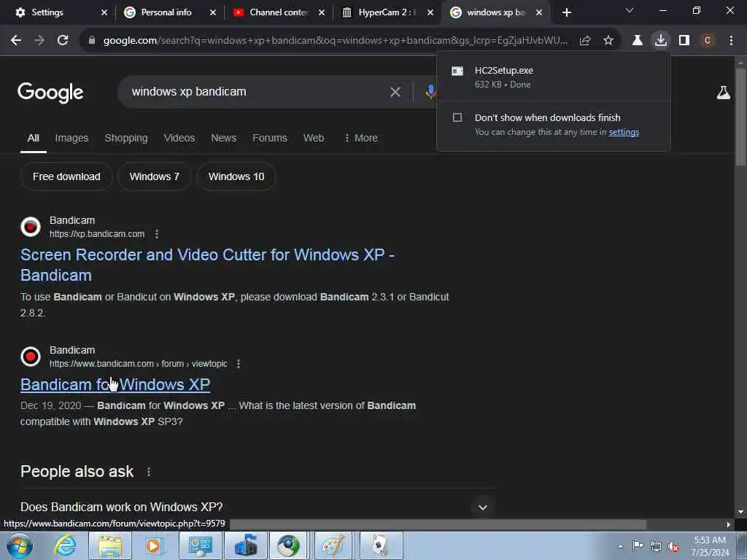Start voice search with microphone icon
The height and width of the screenshot is (560, 747).
[430, 92]
